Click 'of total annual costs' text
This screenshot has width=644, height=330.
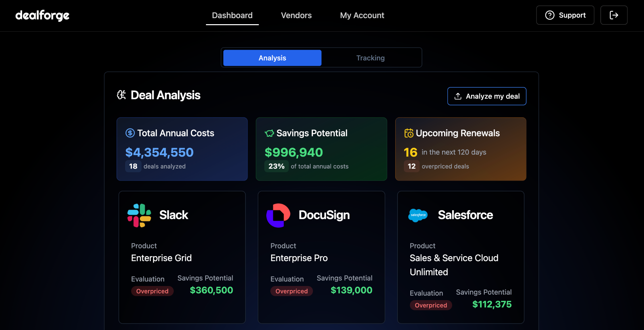click(x=320, y=167)
